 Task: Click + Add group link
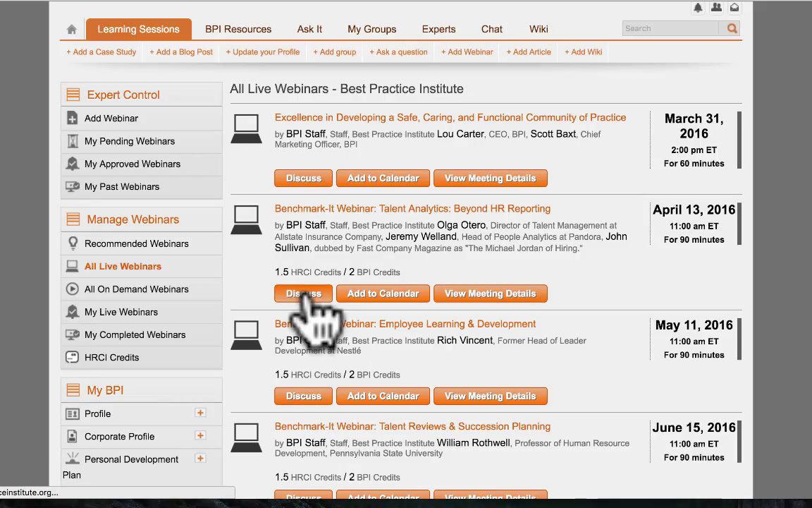[335, 52]
